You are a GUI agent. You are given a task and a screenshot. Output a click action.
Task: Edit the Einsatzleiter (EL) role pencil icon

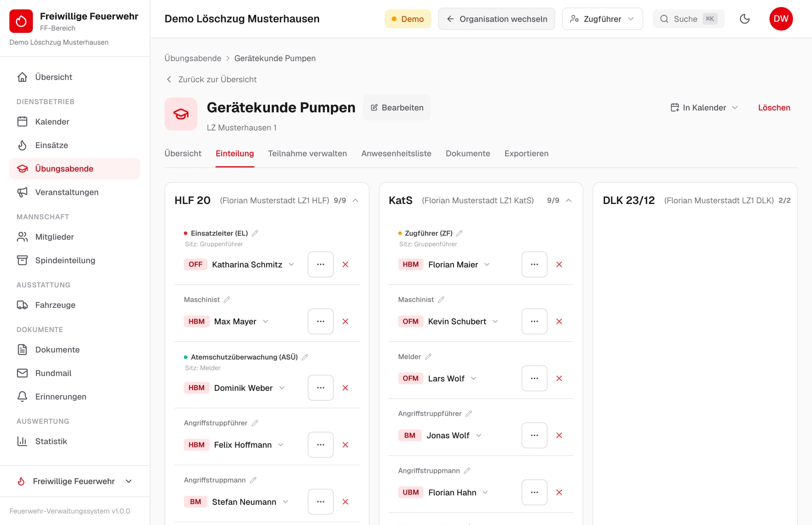tap(255, 233)
